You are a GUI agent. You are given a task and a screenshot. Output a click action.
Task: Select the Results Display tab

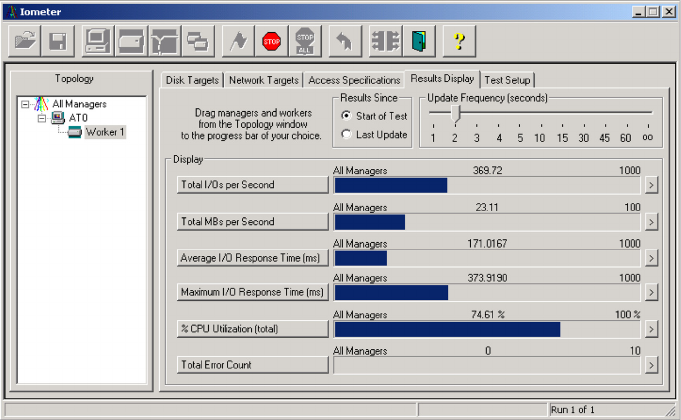coord(442,79)
